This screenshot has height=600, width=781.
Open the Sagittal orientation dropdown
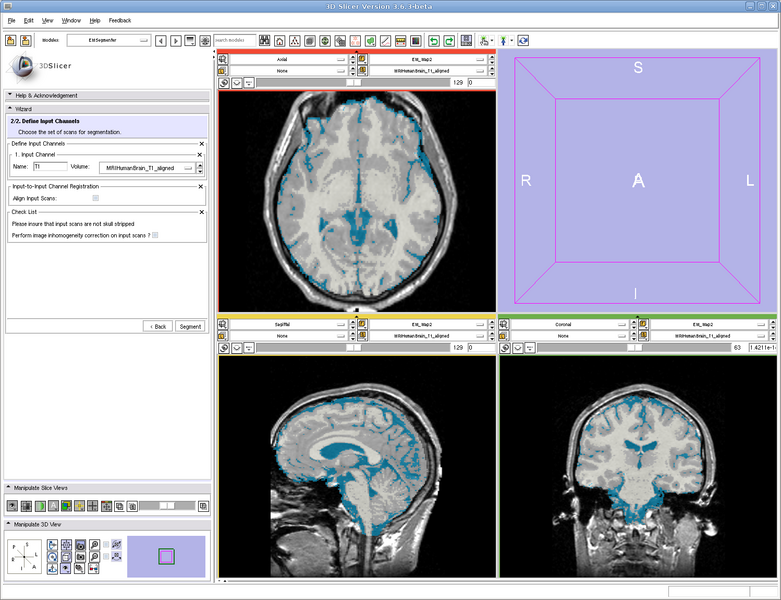tap(288, 324)
